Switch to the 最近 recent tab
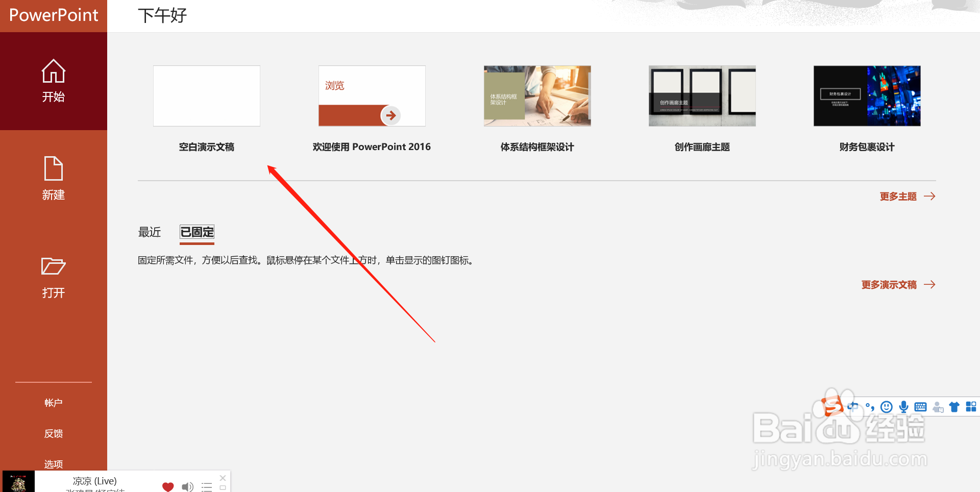The height and width of the screenshot is (492, 980). tap(150, 232)
